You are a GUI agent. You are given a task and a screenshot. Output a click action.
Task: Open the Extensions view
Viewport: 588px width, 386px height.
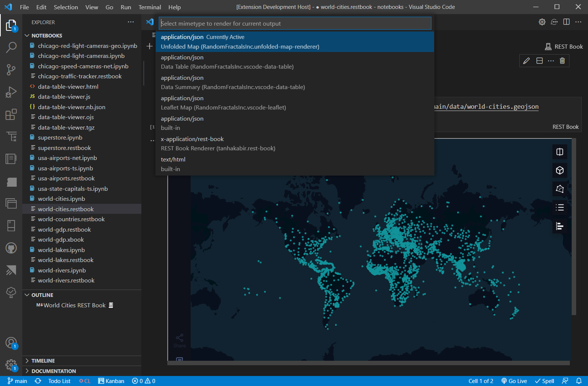tap(11, 114)
